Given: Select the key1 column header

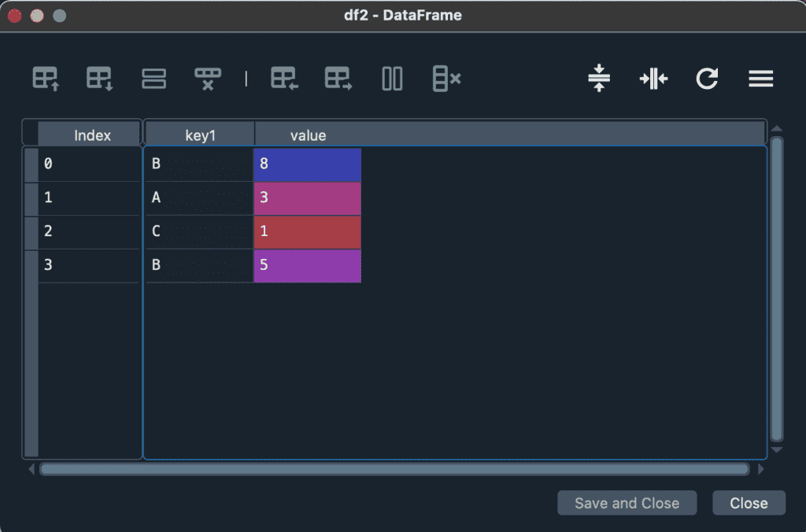Looking at the screenshot, I should point(200,135).
